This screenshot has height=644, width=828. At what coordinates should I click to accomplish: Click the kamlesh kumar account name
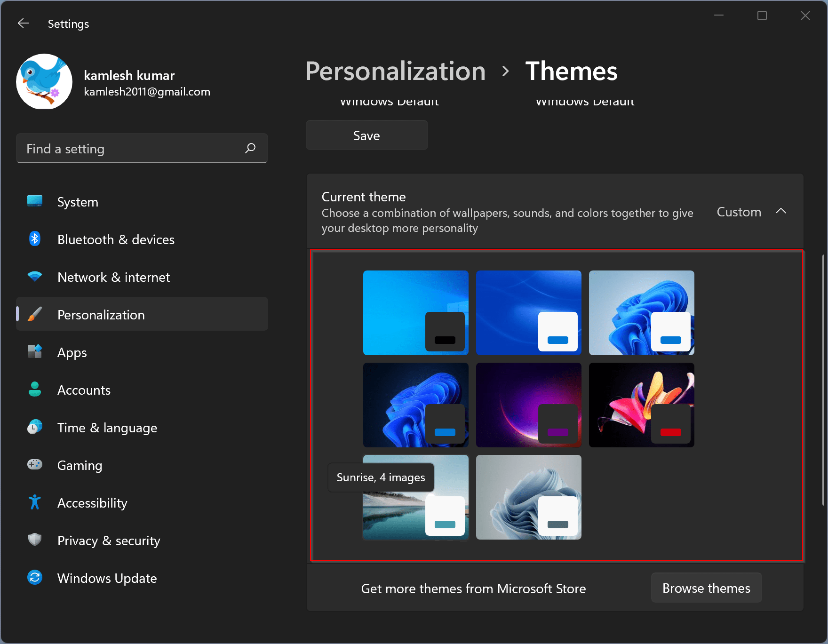point(129,75)
